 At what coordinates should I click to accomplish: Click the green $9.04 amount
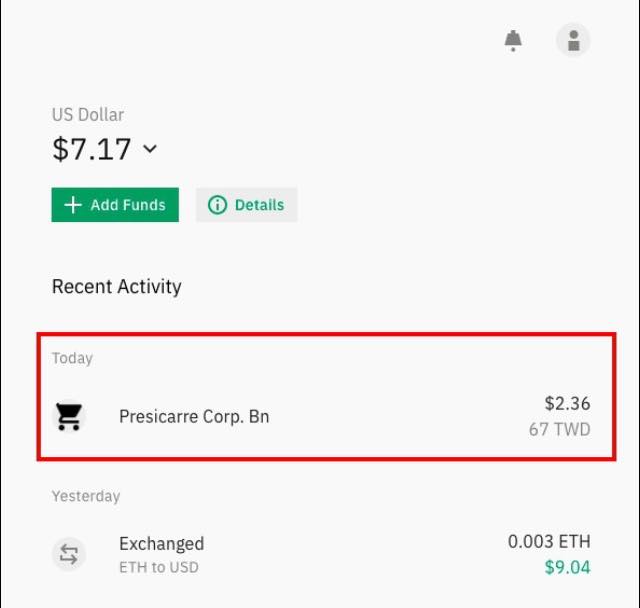[567, 568]
